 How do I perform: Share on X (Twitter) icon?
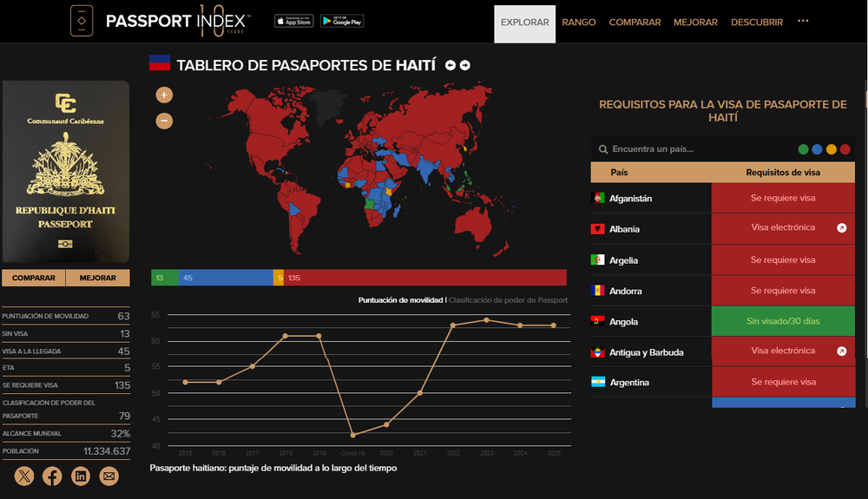click(23, 476)
